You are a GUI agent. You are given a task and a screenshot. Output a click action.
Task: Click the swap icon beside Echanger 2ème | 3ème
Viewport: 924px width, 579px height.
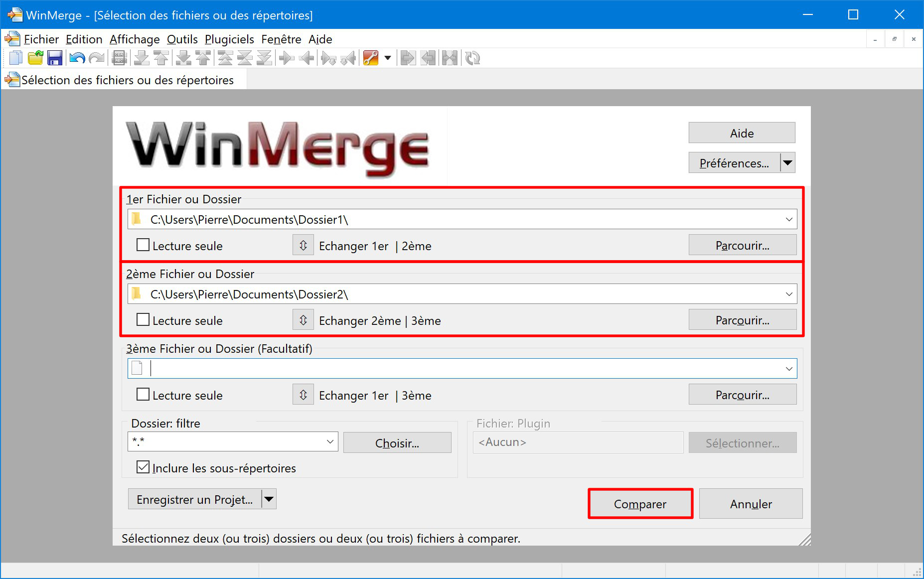point(303,320)
